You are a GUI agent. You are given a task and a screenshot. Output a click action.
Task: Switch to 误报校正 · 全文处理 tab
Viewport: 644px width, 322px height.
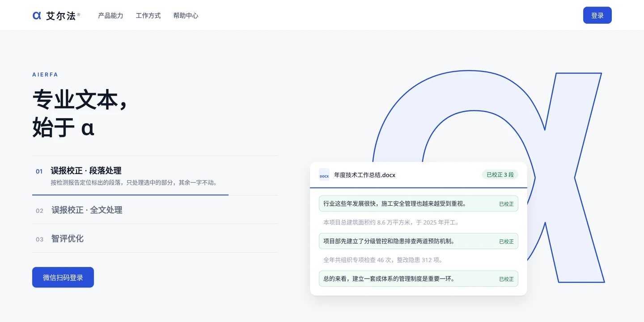click(x=155, y=210)
